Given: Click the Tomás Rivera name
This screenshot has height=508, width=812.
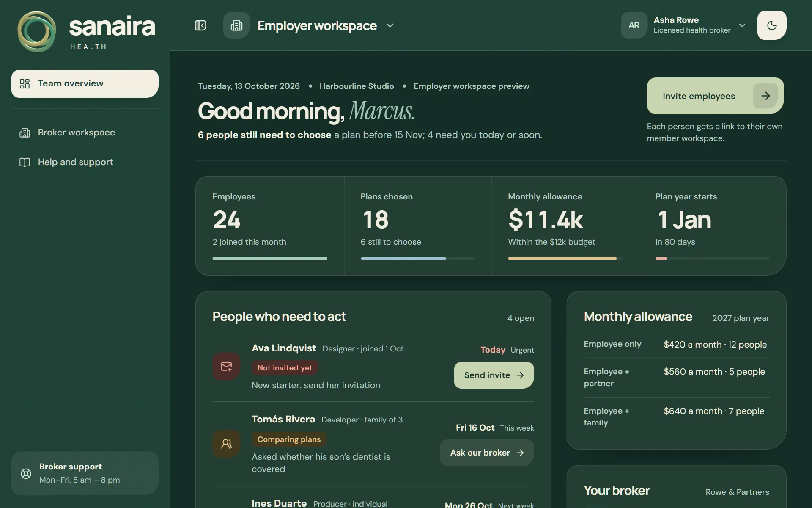Looking at the screenshot, I should point(283,419).
